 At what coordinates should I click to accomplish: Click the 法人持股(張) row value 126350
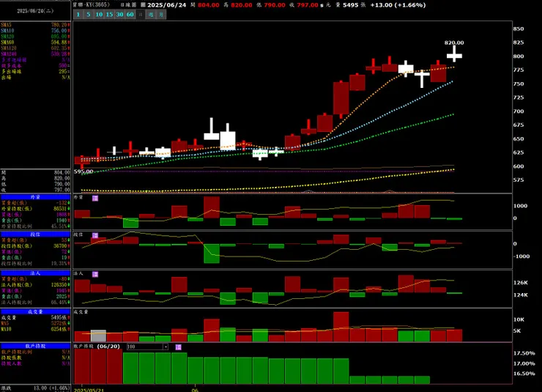coord(59,285)
